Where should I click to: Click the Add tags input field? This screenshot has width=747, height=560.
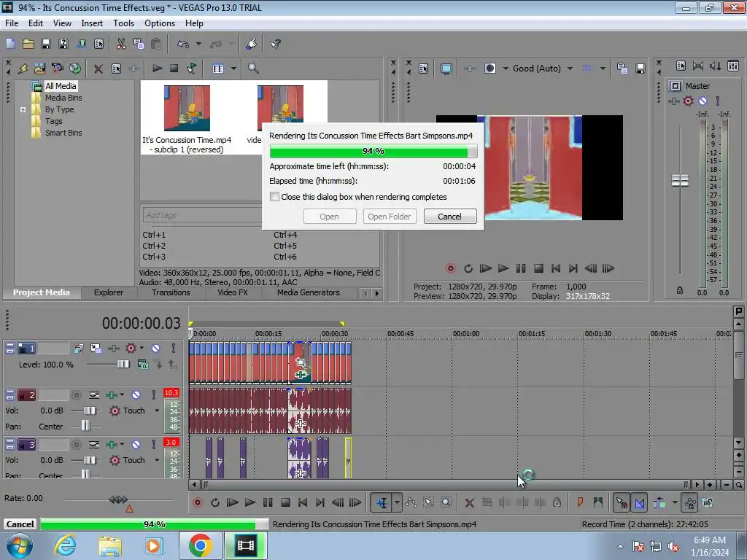(202, 215)
